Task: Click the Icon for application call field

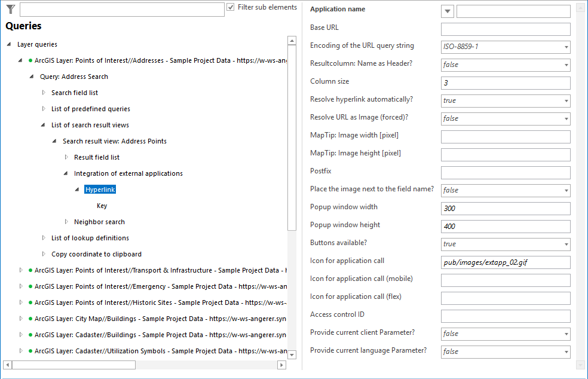Action: 505,262
